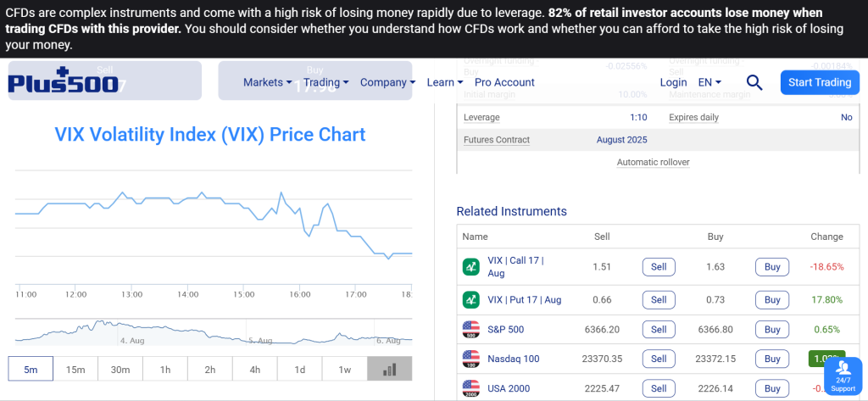Expand the Markets menu
This screenshot has width=868, height=401.
(267, 82)
